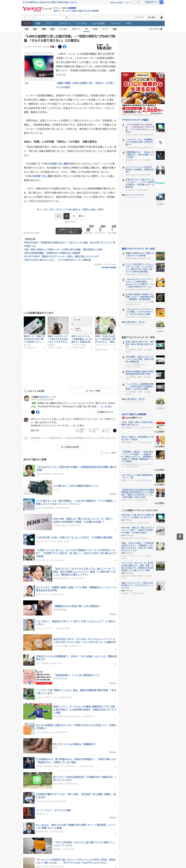The width and height of the screenshot is (186, 868).
Task: Open NHK ONE article thumbnail in recommended list
Action: tap(38, 522)
